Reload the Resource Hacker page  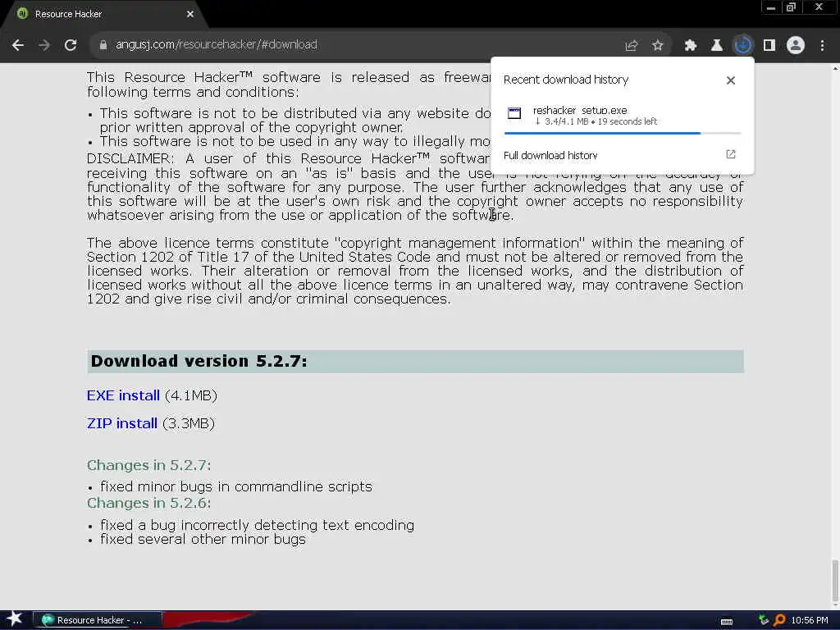click(71, 45)
